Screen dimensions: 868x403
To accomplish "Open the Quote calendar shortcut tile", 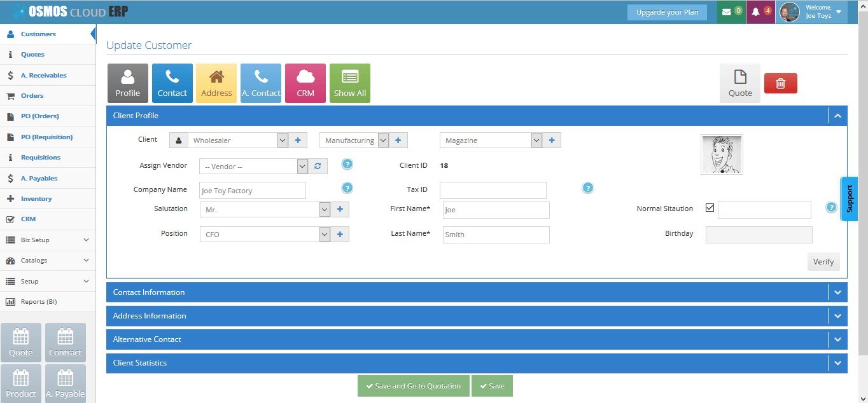I will pyautogui.click(x=21, y=343).
